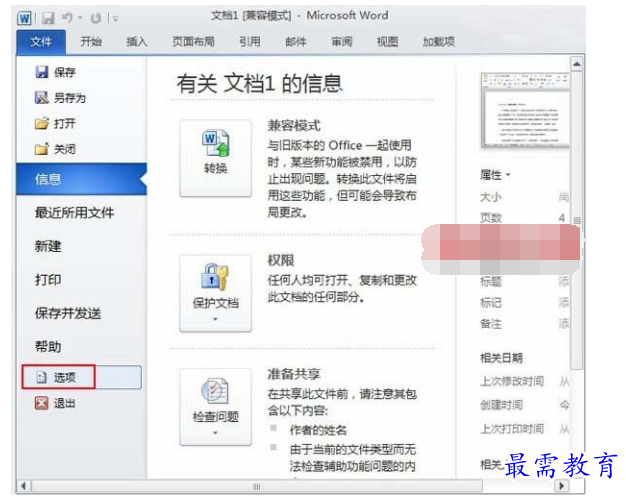Image resolution: width=626 pixels, height=497 pixels.
Task: Switch to the 插入 ribbon tab
Action: tap(137, 42)
